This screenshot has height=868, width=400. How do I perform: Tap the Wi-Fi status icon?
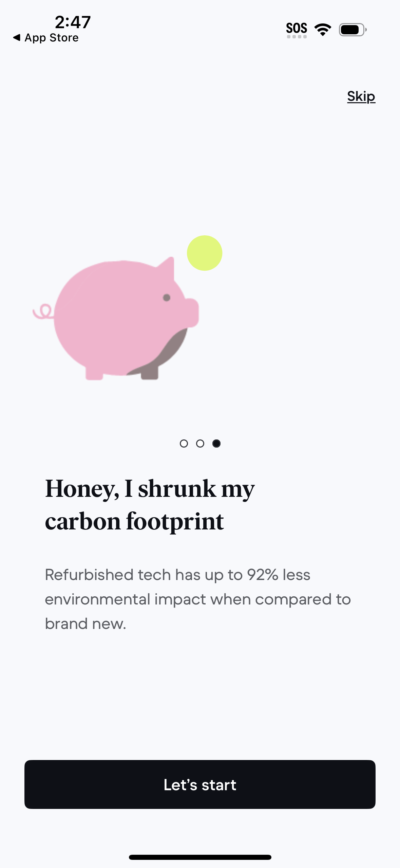click(323, 30)
